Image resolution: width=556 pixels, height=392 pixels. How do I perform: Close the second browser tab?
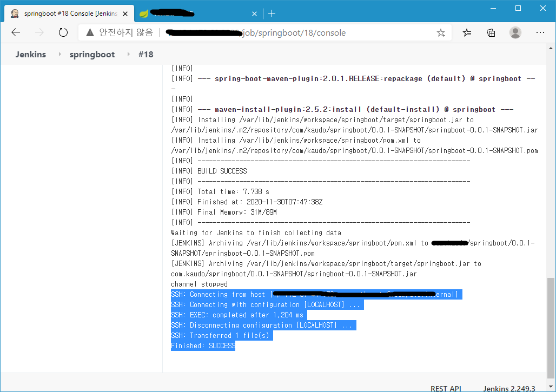pyautogui.click(x=254, y=14)
